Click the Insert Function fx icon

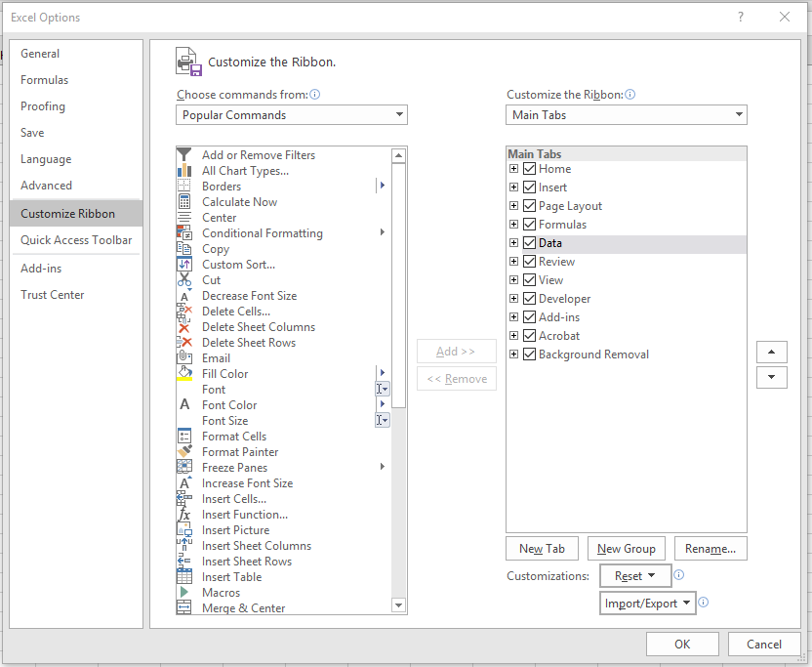[184, 515]
